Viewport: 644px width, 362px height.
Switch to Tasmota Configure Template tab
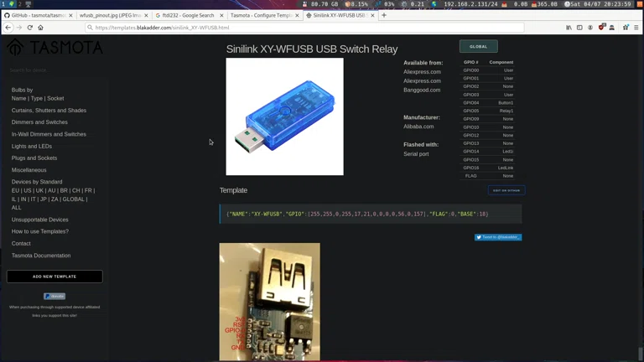pos(263,15)
